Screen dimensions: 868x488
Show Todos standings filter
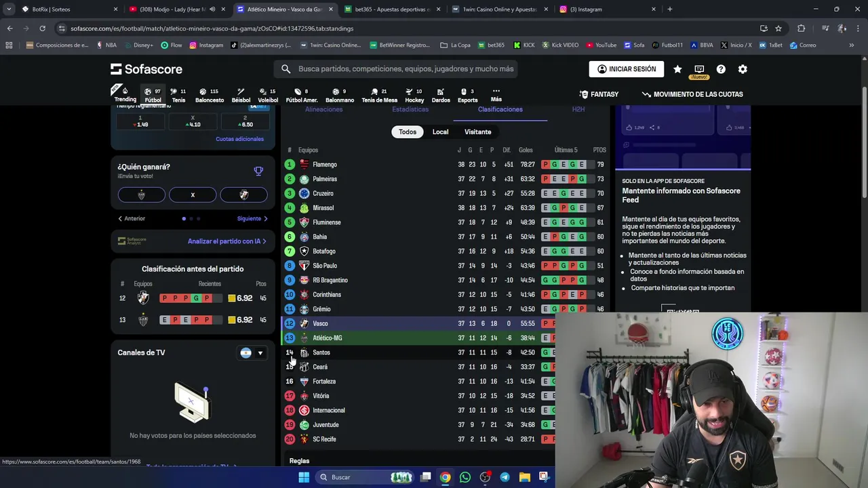coord(408,132)
